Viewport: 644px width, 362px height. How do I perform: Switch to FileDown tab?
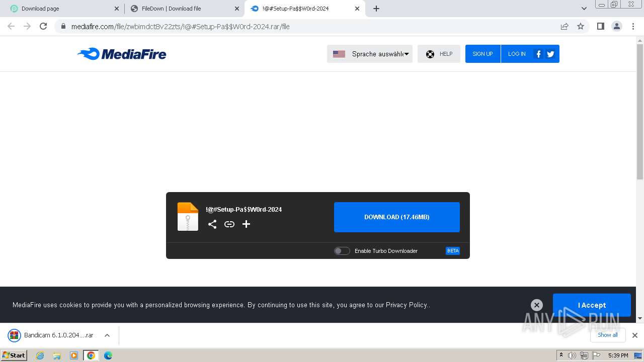pyautogui.click(x=184, y=9)
